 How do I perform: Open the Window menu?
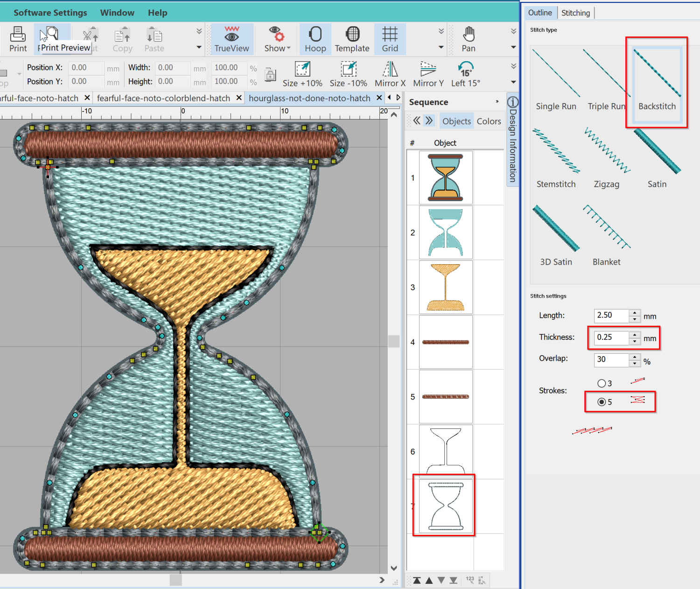coord(117,13)
